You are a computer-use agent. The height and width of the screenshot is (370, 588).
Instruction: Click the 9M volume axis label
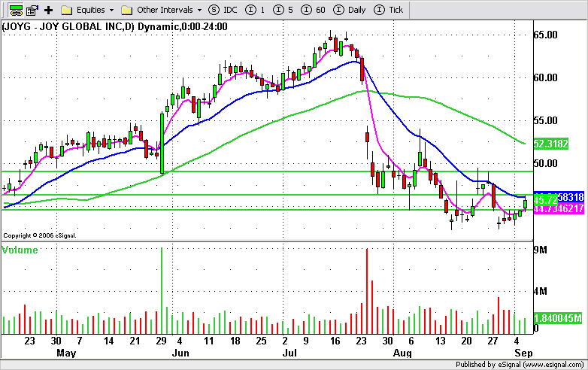click(x=541, y=250)
